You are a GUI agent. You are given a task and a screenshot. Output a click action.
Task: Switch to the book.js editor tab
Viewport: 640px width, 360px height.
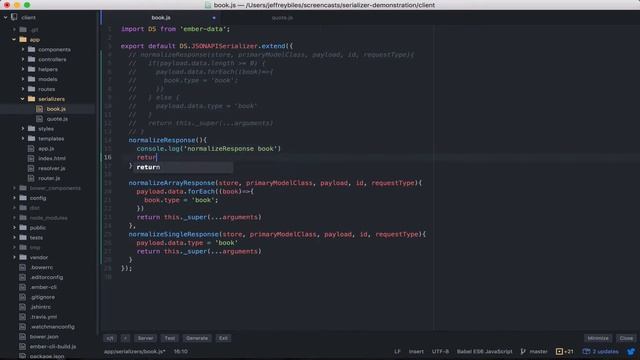click(x=161, y=18)
